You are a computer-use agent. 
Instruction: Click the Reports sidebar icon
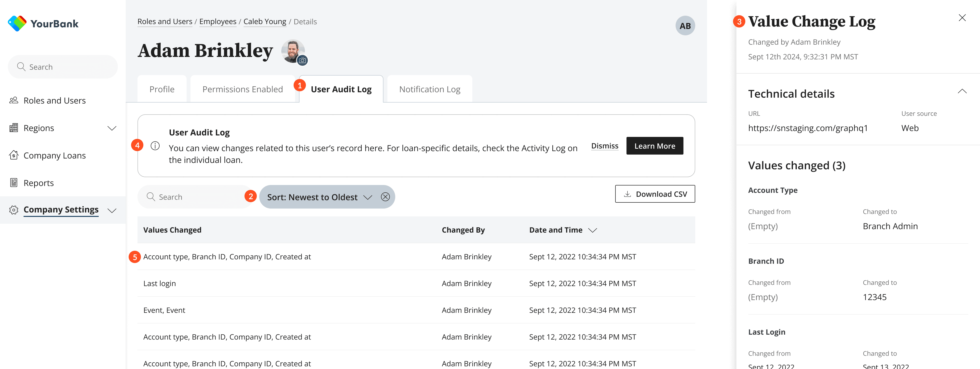14,183
